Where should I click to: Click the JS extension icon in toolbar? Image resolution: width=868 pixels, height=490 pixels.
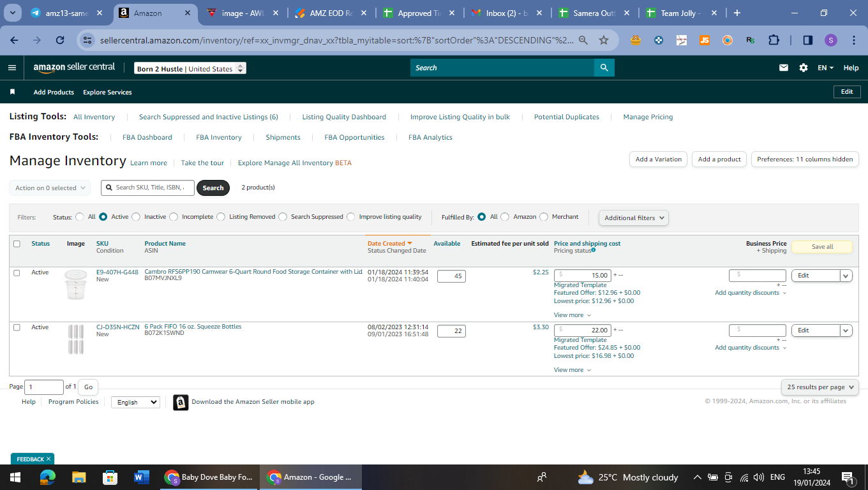704,40
